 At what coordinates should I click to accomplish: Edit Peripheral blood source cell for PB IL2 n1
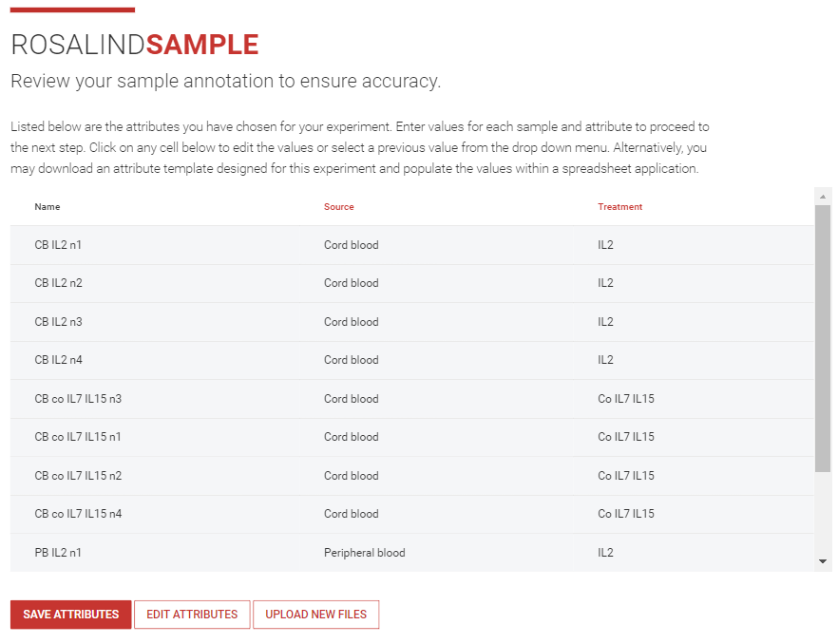437,553
